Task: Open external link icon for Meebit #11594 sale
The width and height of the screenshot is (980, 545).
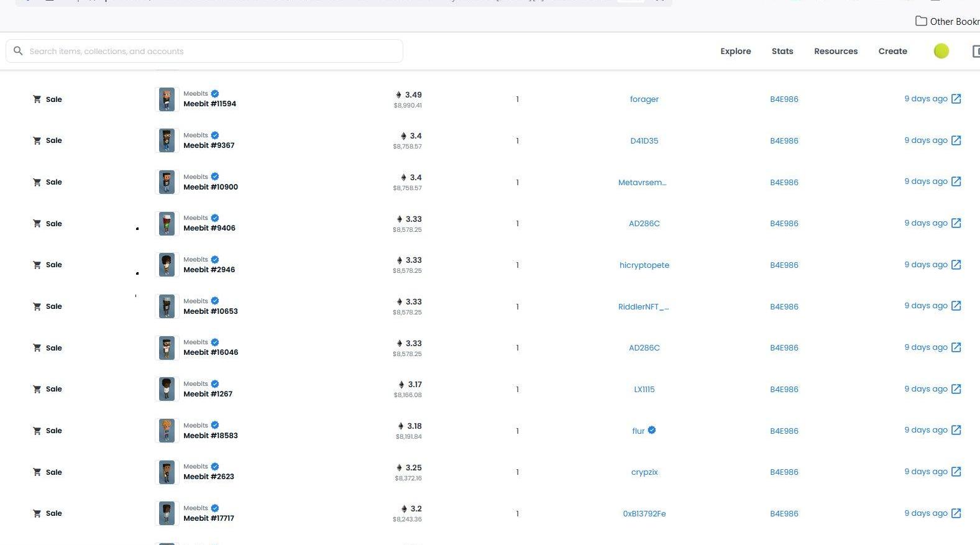Action: point(956,99)
